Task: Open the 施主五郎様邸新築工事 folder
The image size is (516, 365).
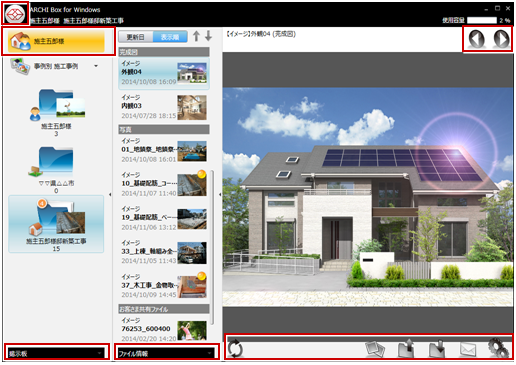Action: pyautogui.click(x=56, y=224)
